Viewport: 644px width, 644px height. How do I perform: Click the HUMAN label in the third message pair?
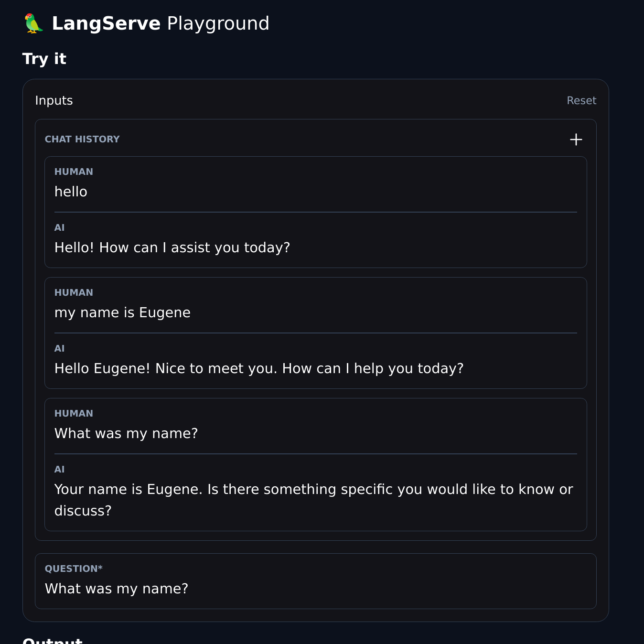[x=74, y=413]
